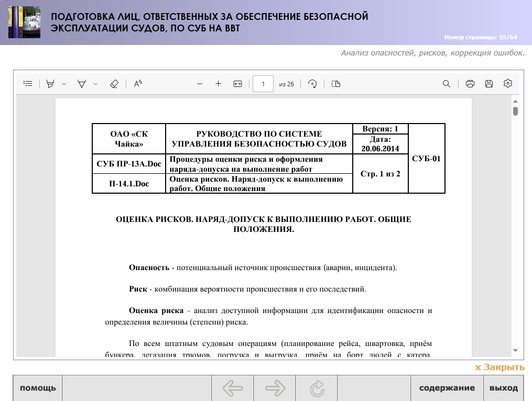Save the PDF document
Screen dimensions: 532x401
489,84
